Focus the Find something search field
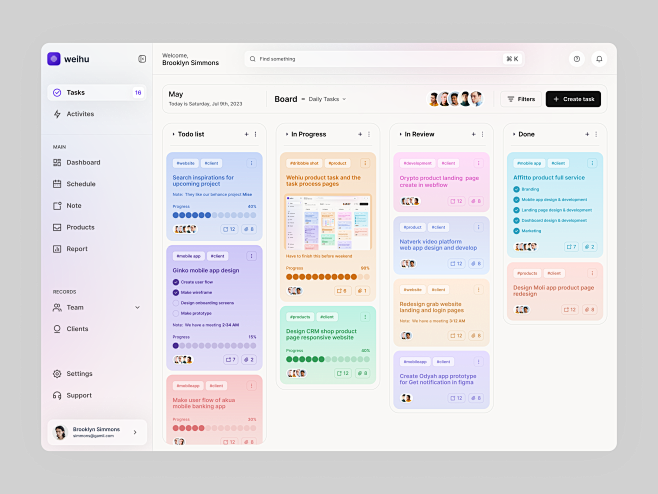This screenshot has width=658, height=494. [x=384, y=59]
